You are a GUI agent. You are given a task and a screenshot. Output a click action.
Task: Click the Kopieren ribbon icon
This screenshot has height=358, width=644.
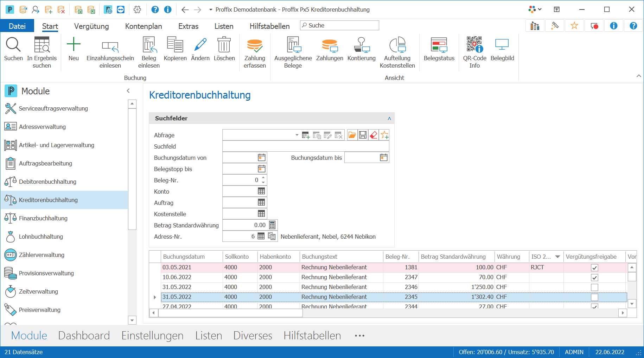[175, 45]
